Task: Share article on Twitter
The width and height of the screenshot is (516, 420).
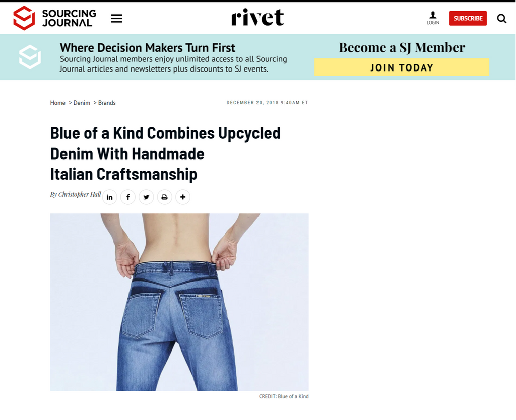Action: click(x=146, y=197)
